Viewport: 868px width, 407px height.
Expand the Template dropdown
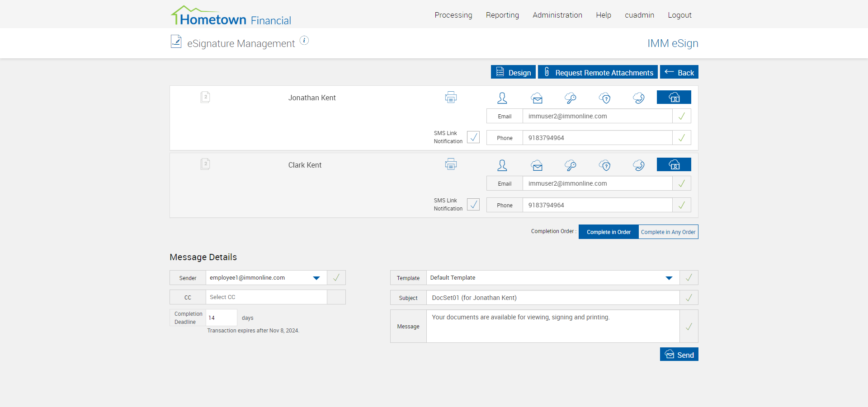coord(669,278)
